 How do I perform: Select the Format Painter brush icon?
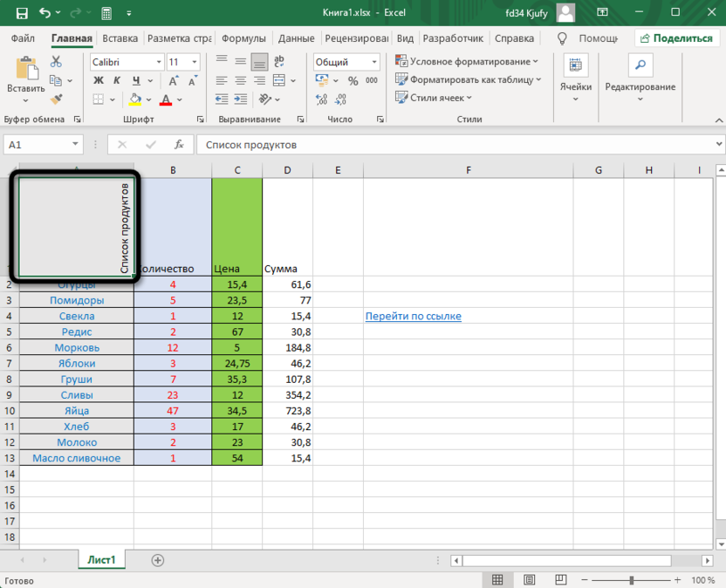click(x=56, y=99)
